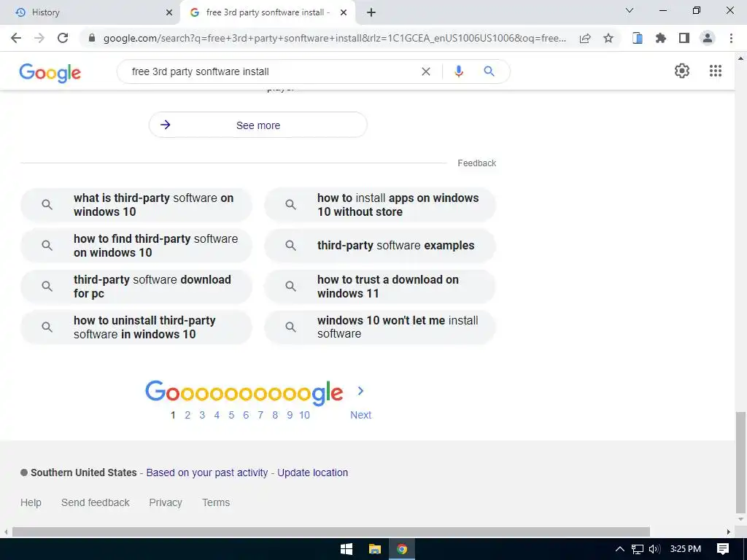Search third-party software examples

(x=380, y=246)
